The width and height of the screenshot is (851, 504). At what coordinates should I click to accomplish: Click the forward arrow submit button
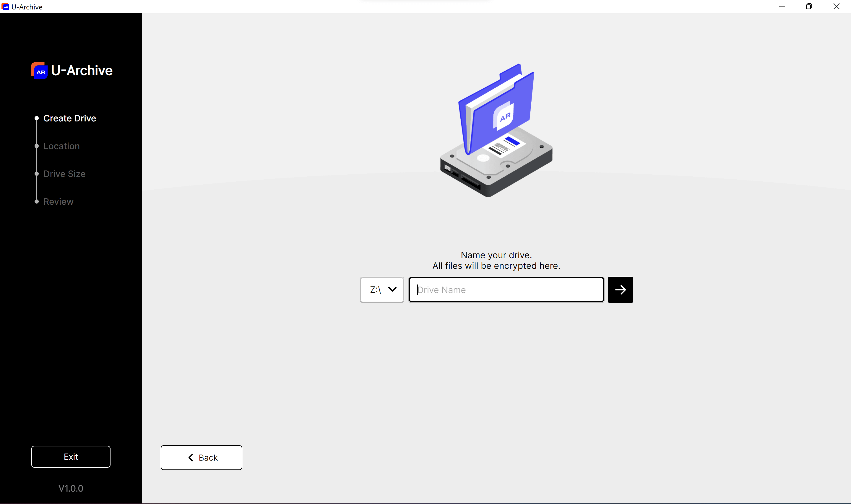coord(620,290)
